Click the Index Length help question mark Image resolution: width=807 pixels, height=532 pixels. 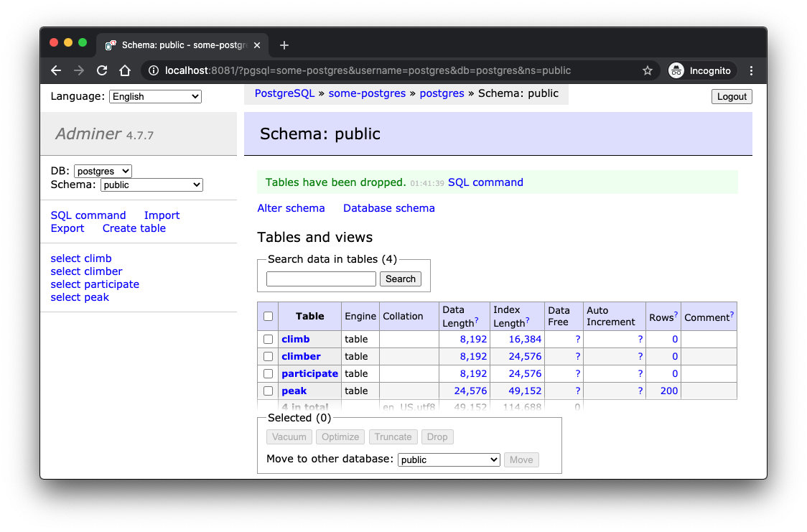(528, 320)
